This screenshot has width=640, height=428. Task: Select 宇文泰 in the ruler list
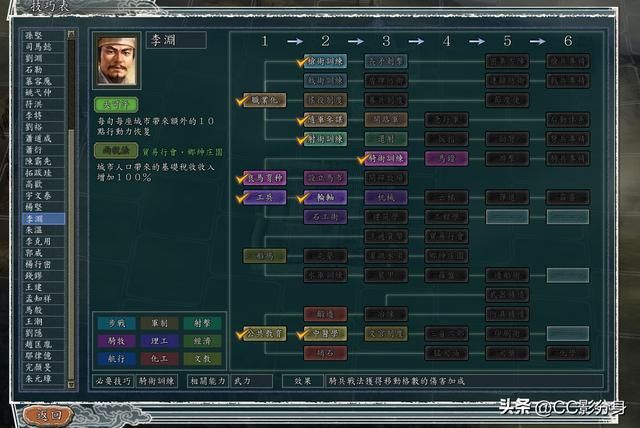click(x=43, y=195)
